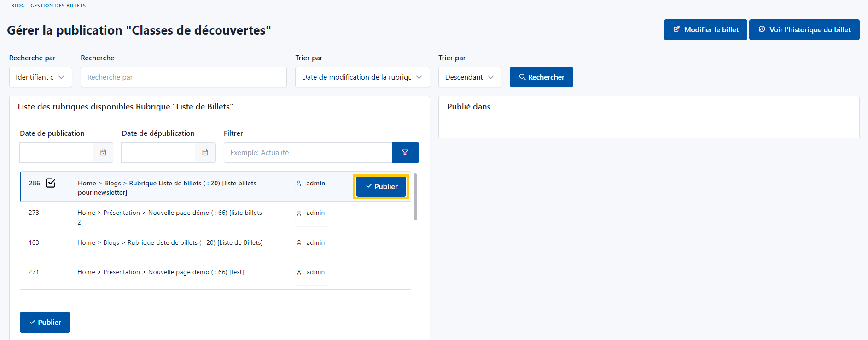Viewport: 868px width, 340px height.
Task: Click the funnel filter icon button
Action: pos(405,152)
